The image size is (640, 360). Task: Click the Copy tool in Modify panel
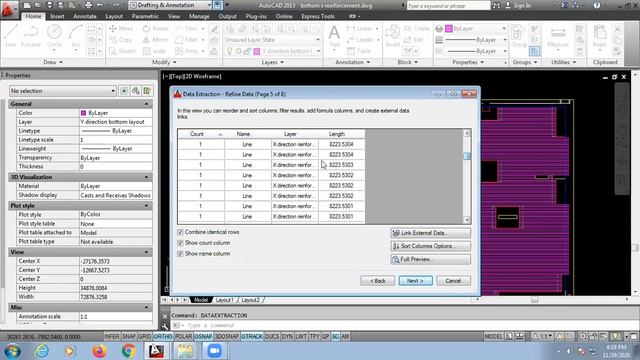[121, 40]
